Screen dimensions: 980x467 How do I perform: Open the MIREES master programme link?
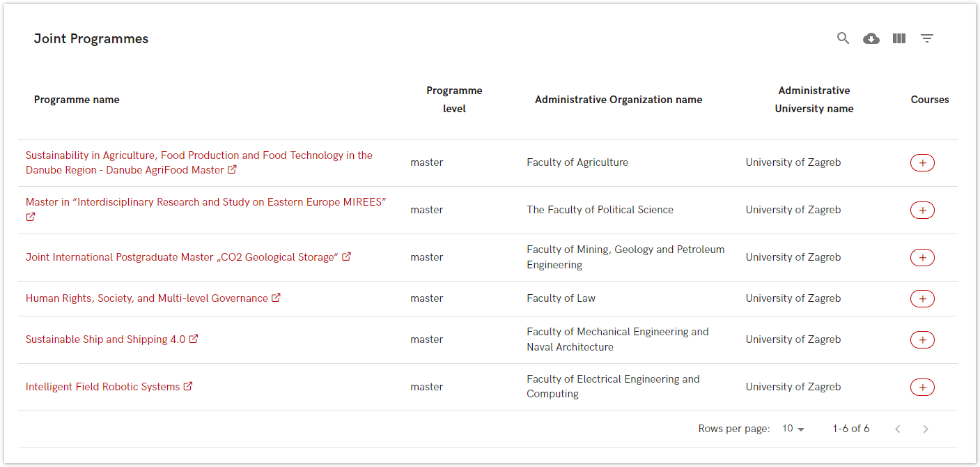click(x=205, y=202)
